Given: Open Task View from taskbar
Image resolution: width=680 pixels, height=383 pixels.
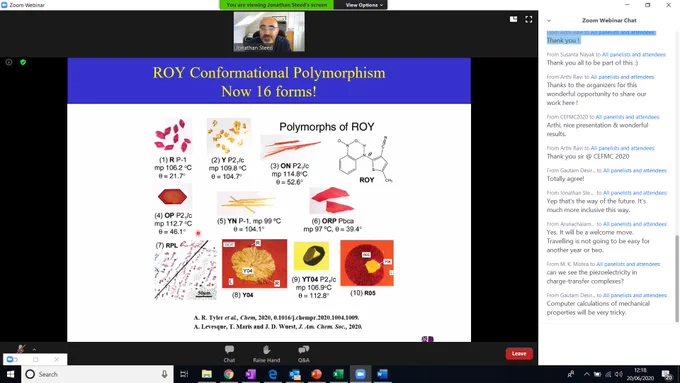Looking at the screenshot, I should click(184, 374).
